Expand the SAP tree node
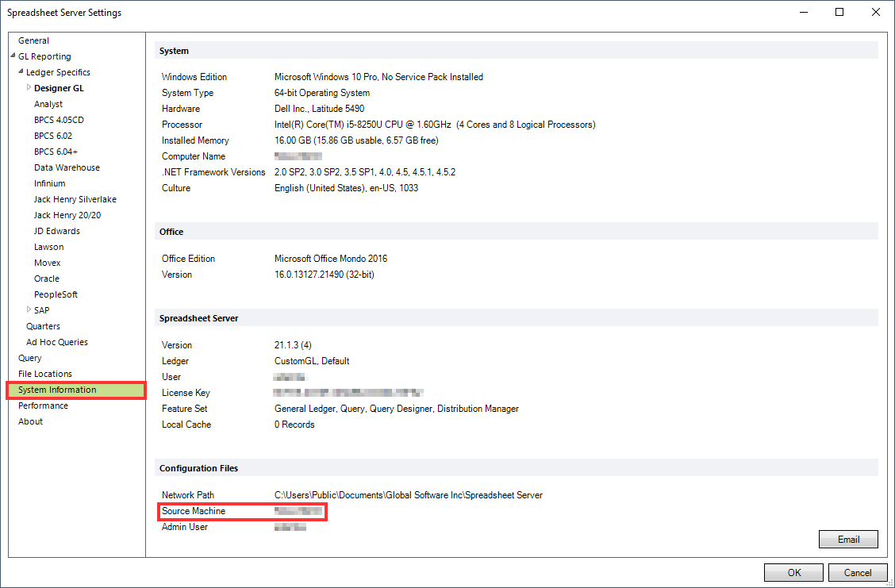 (28, 310)
